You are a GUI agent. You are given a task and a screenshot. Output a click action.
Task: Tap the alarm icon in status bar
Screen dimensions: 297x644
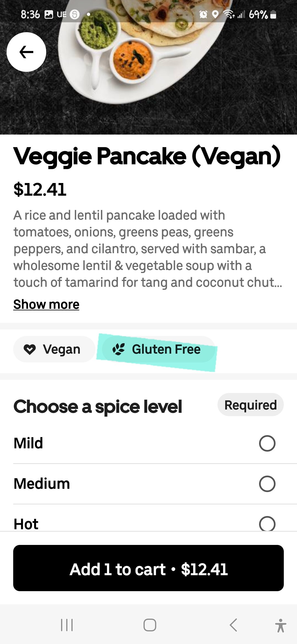click(203, 14)
